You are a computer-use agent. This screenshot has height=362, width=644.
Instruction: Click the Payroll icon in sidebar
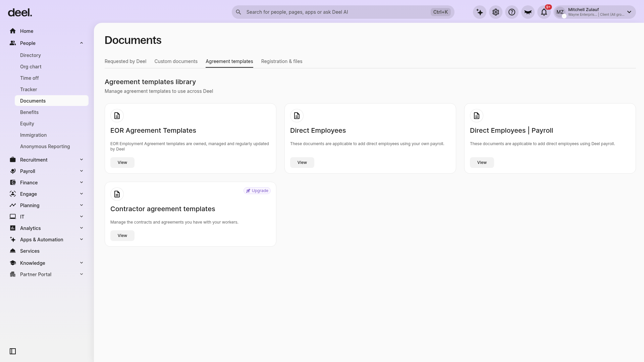pos(13,171)
